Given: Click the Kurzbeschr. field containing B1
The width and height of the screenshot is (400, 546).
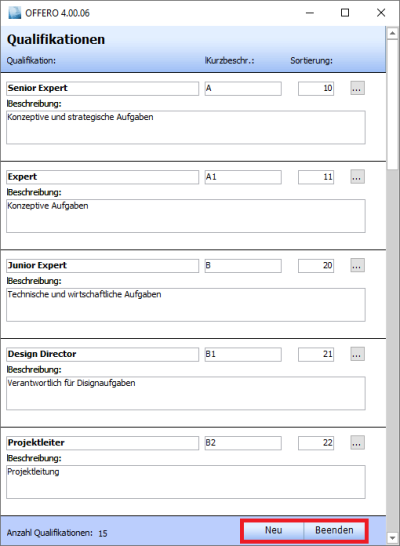Looking at the screenshot, I should click(243, 354).
